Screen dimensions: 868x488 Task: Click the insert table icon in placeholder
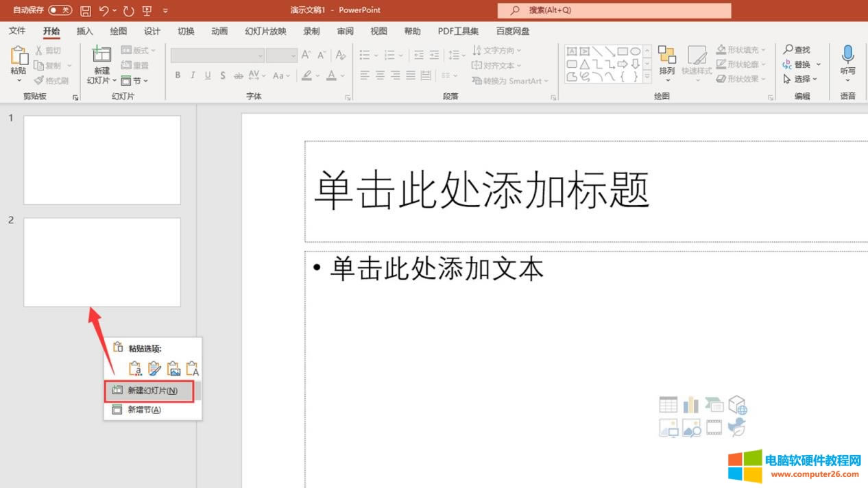click(668, 405)
